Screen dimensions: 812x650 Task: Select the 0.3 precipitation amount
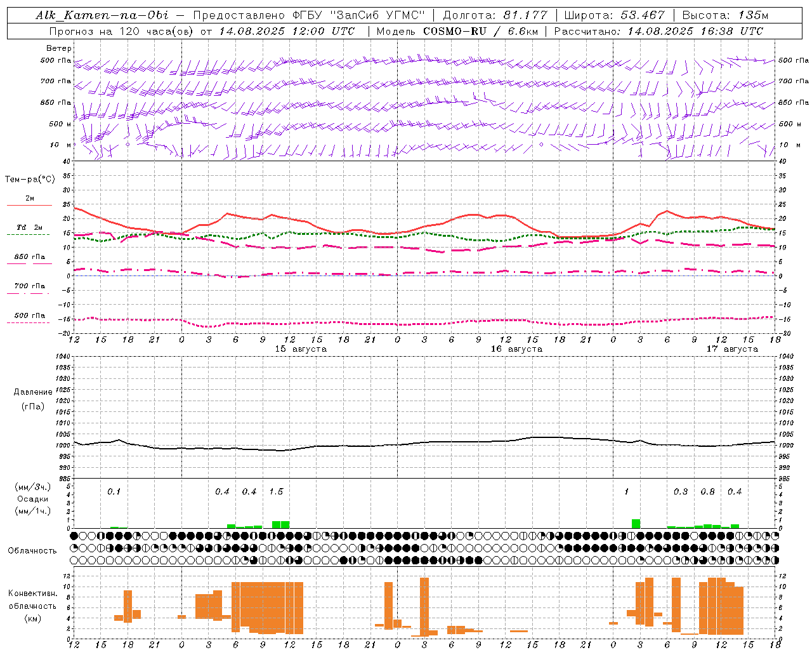coord(681,491)
